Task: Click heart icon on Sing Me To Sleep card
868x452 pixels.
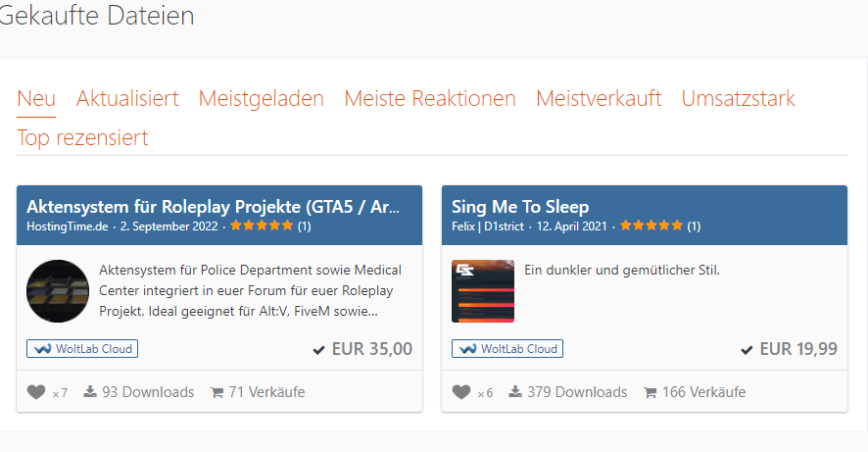Action: coord(461,392)
